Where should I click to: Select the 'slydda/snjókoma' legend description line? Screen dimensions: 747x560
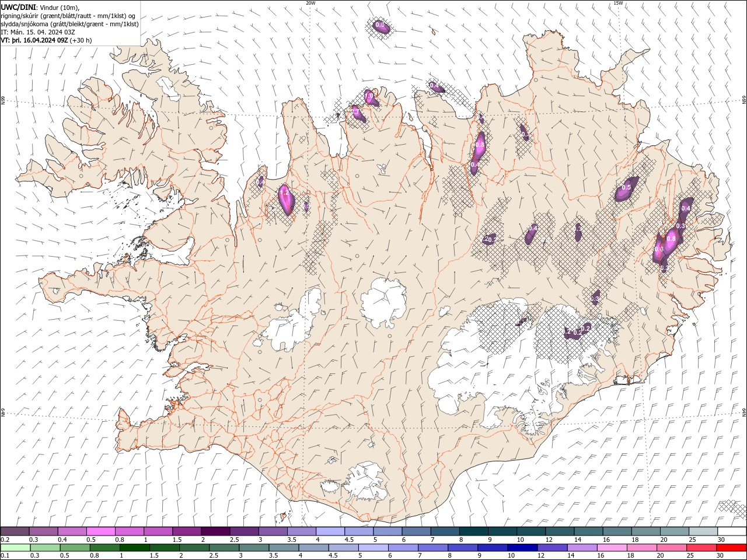tap(70, 24)
